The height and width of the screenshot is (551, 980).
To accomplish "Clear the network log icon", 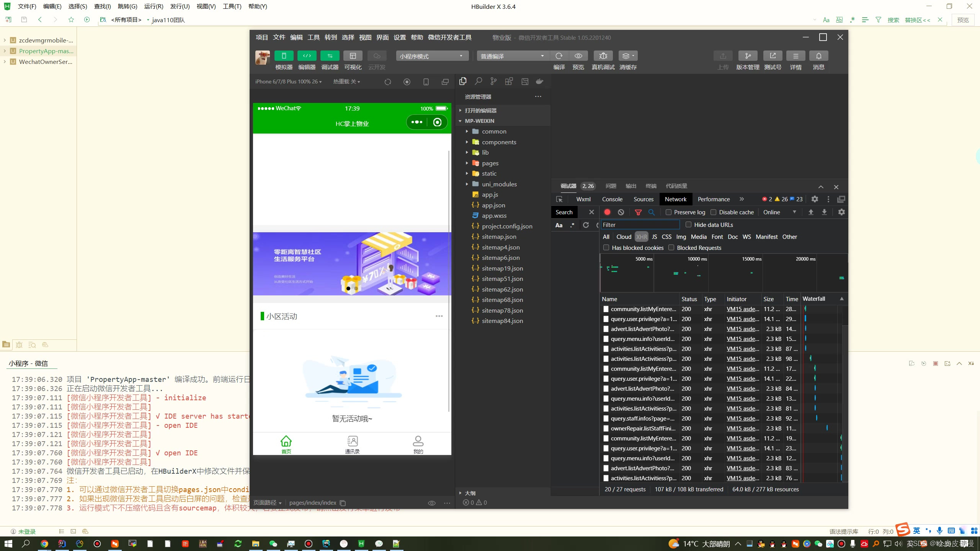I will (621, 212).
